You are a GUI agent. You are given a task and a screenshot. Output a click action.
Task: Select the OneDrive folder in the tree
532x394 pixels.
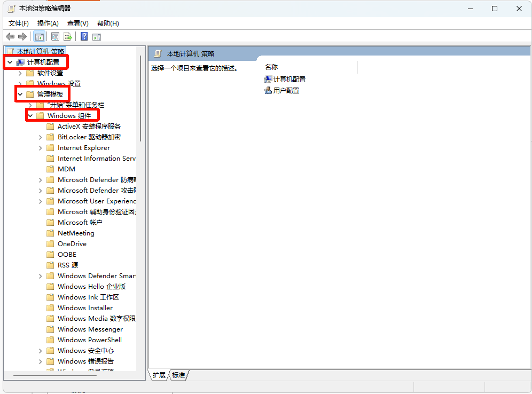point(72,244)
